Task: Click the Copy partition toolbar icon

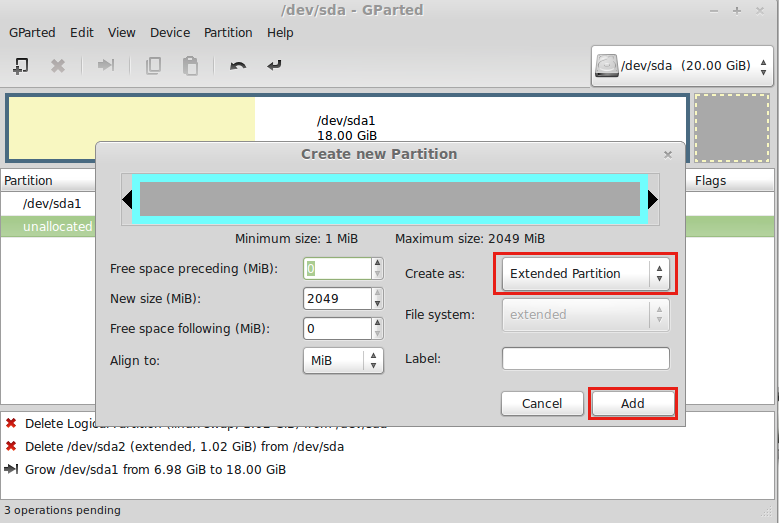Action: pos(153,66)
